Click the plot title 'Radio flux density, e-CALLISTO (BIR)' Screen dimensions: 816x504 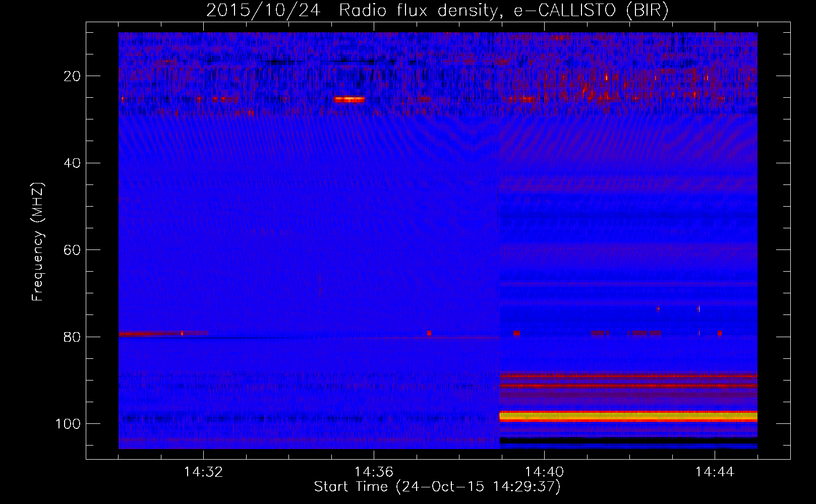point(503,11)
